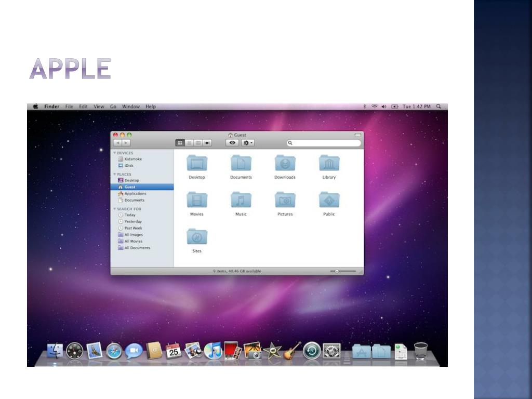
Task: Launch Safari compass icon in Dock
Action: tap(114, 352)
